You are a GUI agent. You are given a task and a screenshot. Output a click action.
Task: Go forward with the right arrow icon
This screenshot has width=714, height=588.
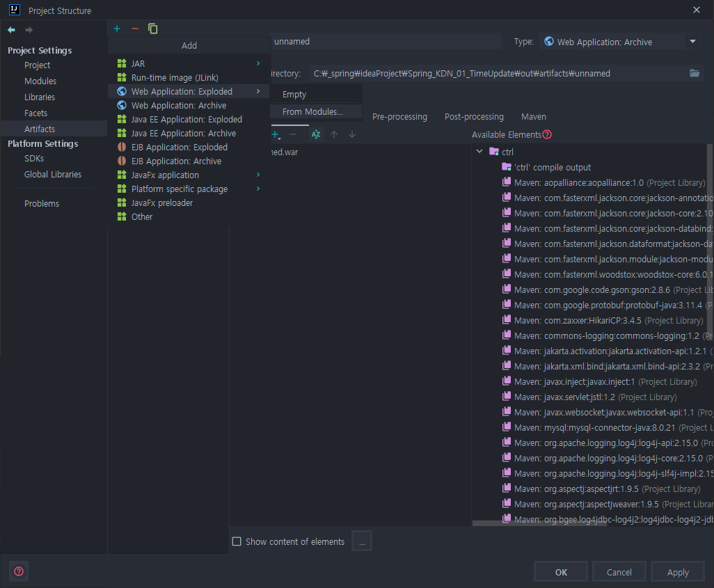(x=29, y=30)
